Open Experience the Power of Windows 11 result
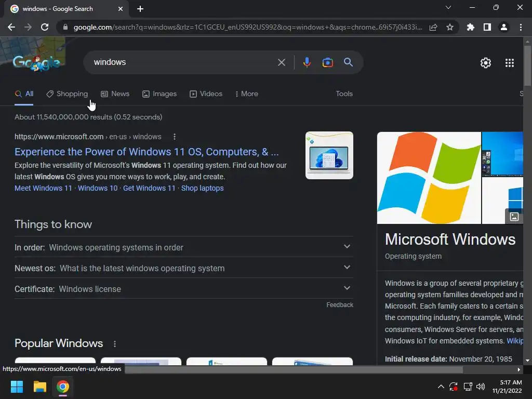This screenshot has width=532, height=399. (147, 152)
